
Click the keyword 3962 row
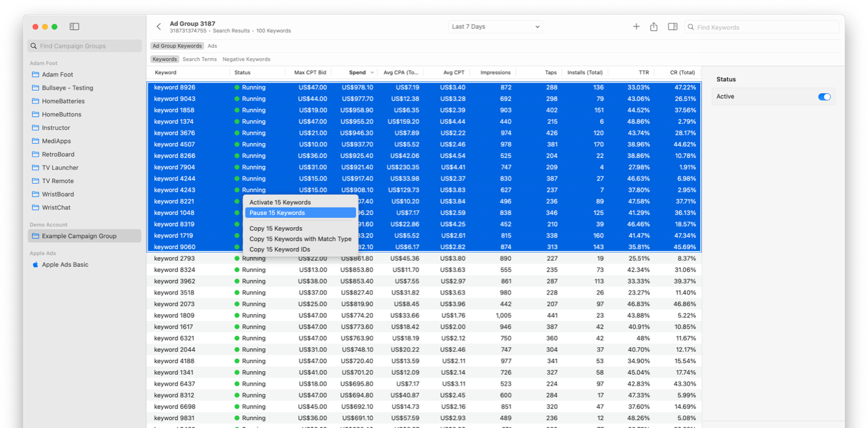pyautogui.click(x=424, y=282)
